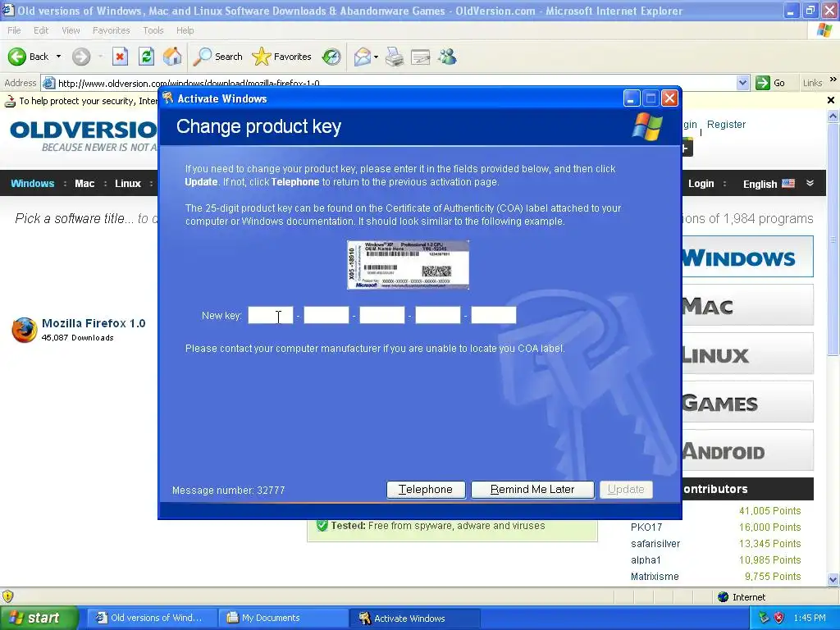The image size is (840, 630).
Task: Expand the double chevron beside English
Action: [x=810, y=183]
